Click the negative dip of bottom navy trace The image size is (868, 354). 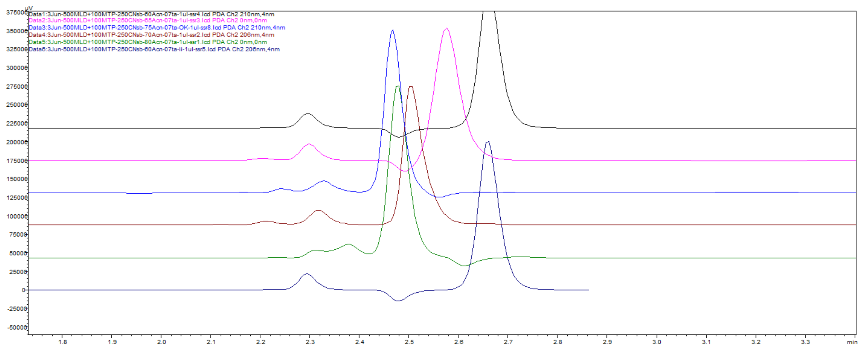pyautogui.click(x=398, y=301)
